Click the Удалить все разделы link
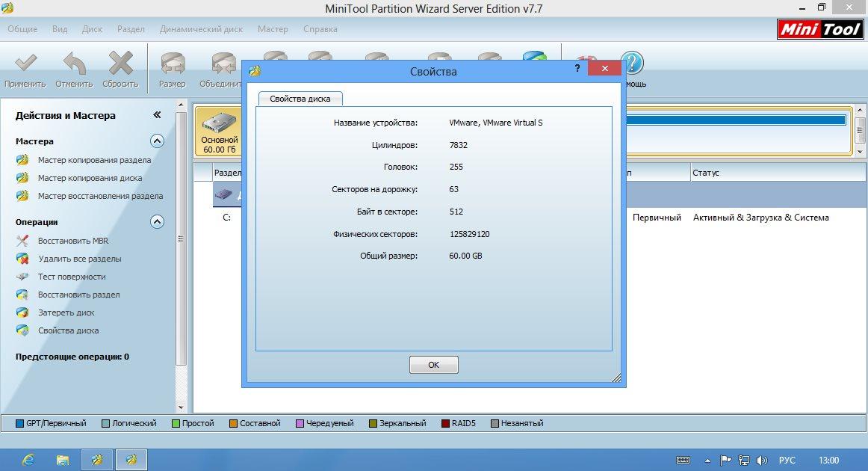This screenshot has height=471, width=868. click(x=80, y=259)
